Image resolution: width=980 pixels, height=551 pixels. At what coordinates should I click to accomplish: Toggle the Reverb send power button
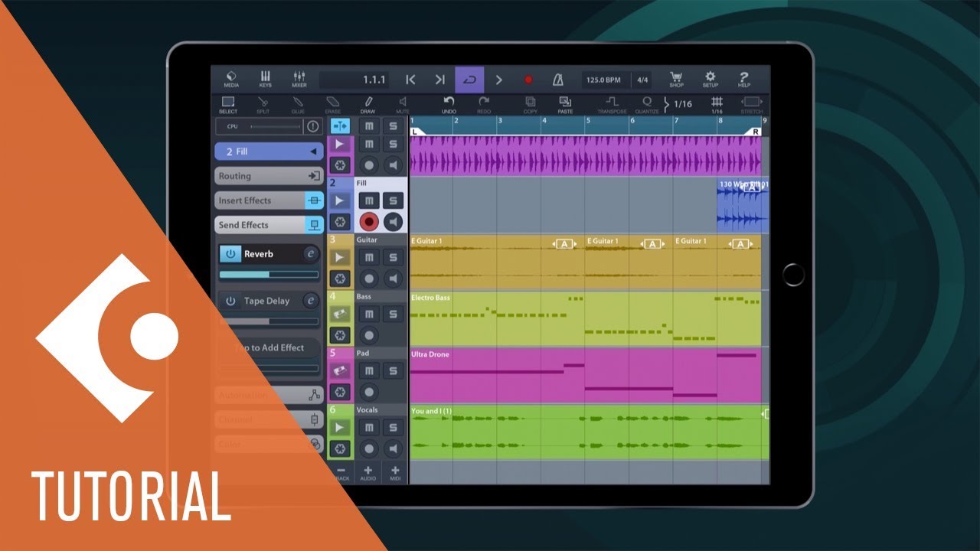click(230, 254)
